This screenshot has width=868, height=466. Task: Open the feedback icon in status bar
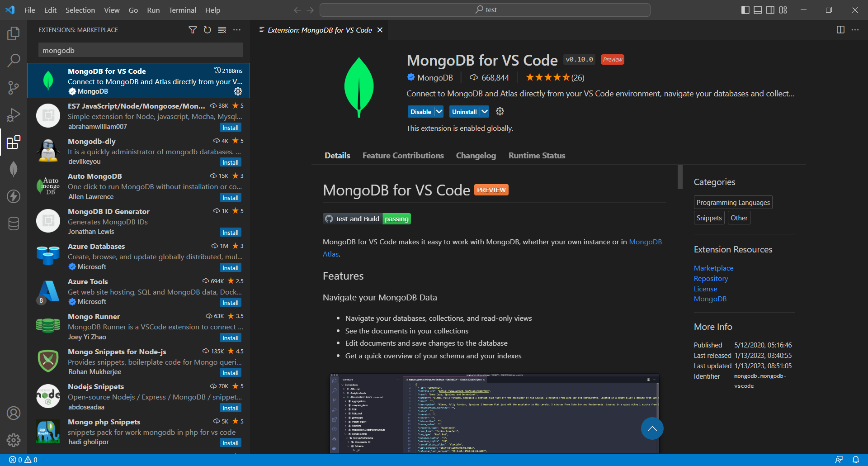tap(839, 460)
